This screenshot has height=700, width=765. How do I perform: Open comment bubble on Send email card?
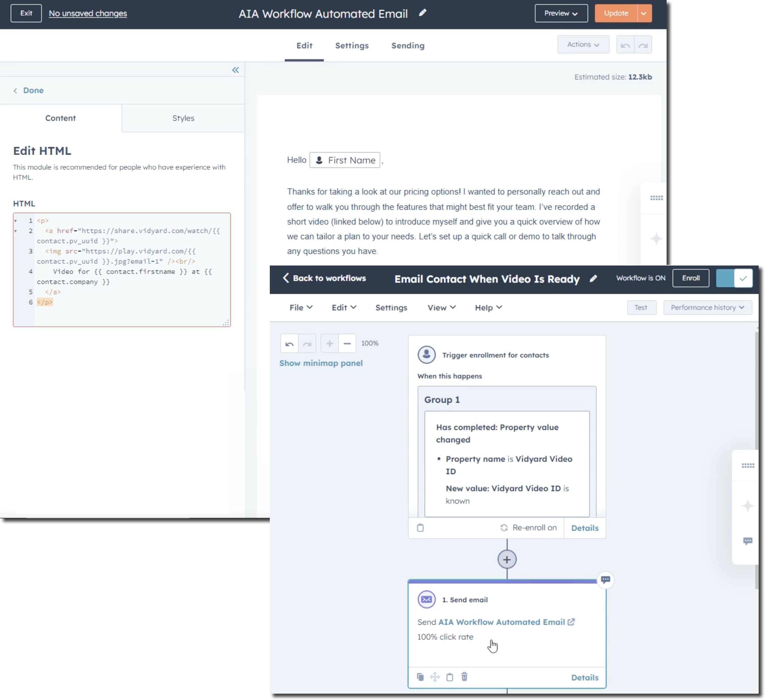[x=605, y=580]
